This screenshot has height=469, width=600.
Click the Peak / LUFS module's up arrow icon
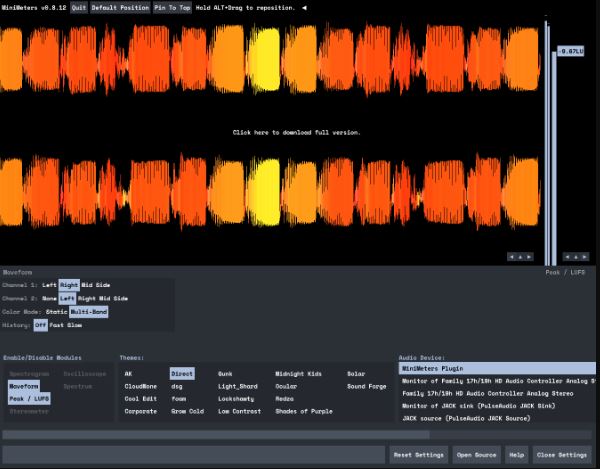coord(576,257)
